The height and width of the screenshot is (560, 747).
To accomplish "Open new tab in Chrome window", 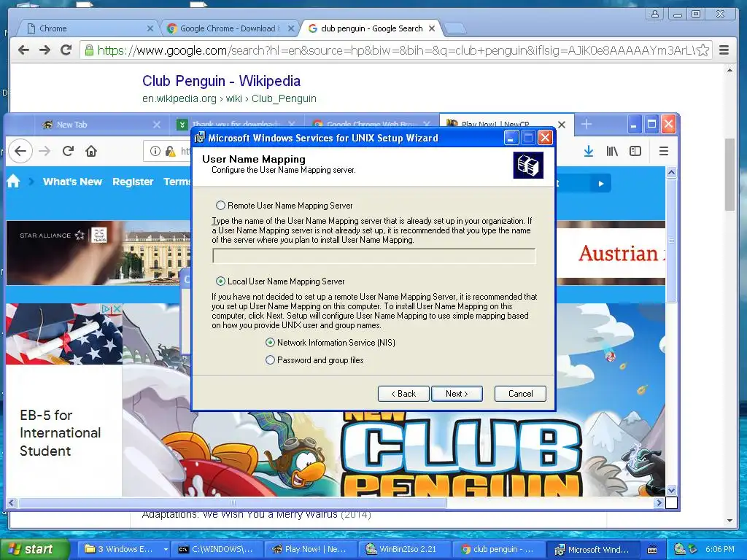I will [x=455, y=29].
